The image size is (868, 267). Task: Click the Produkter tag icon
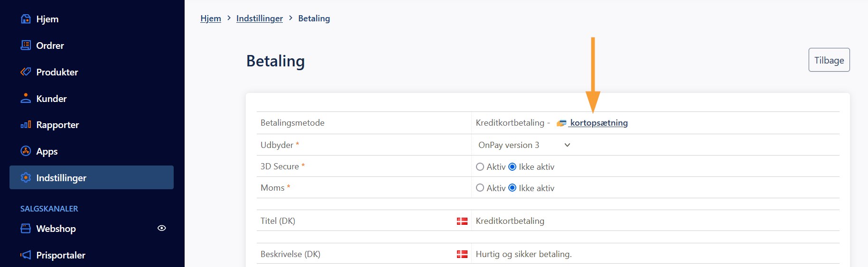(x=26, y=72)
